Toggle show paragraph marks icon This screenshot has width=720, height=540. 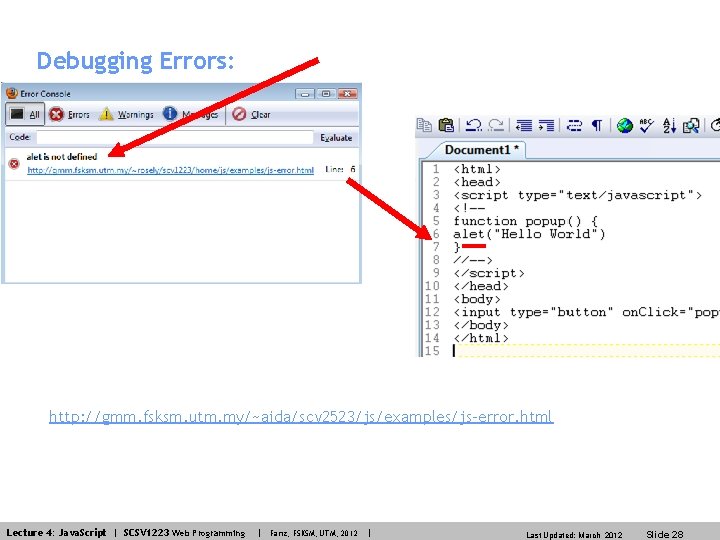coord(597,125)
